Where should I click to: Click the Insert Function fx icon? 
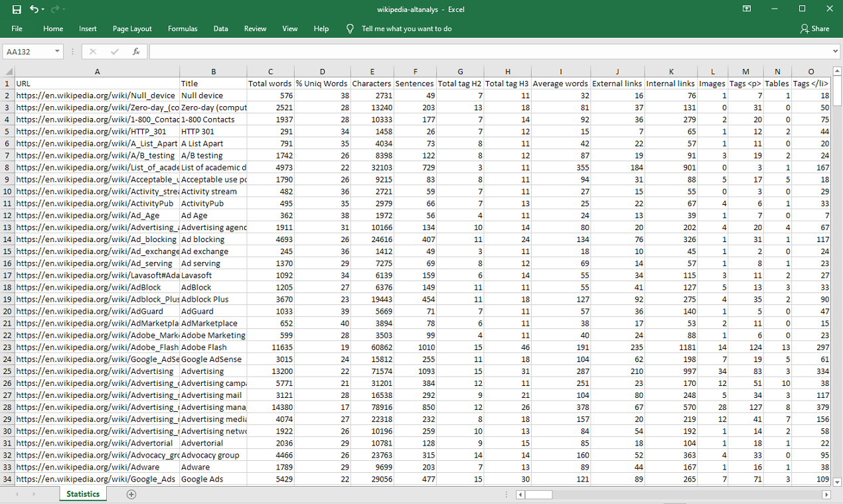135,52
